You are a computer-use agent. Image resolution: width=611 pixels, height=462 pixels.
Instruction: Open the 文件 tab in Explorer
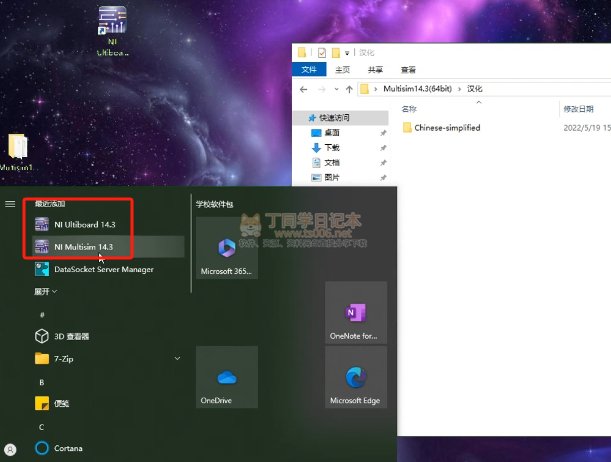coord(309,70)
